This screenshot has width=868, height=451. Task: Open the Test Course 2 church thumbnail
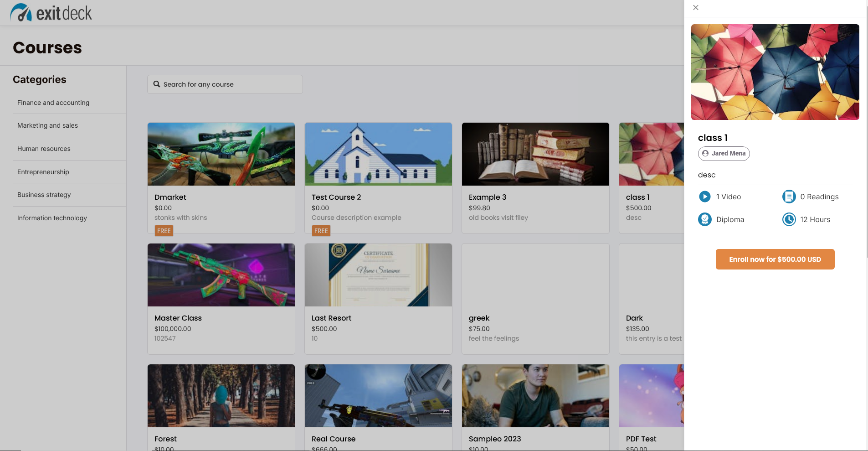tap(378, 154)
